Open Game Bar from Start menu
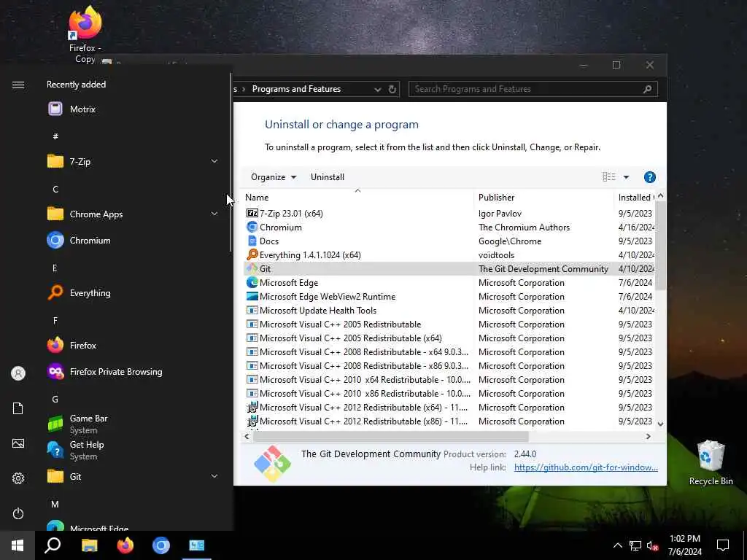The width and height of the screenshot is (747, 560). (131, 424)
